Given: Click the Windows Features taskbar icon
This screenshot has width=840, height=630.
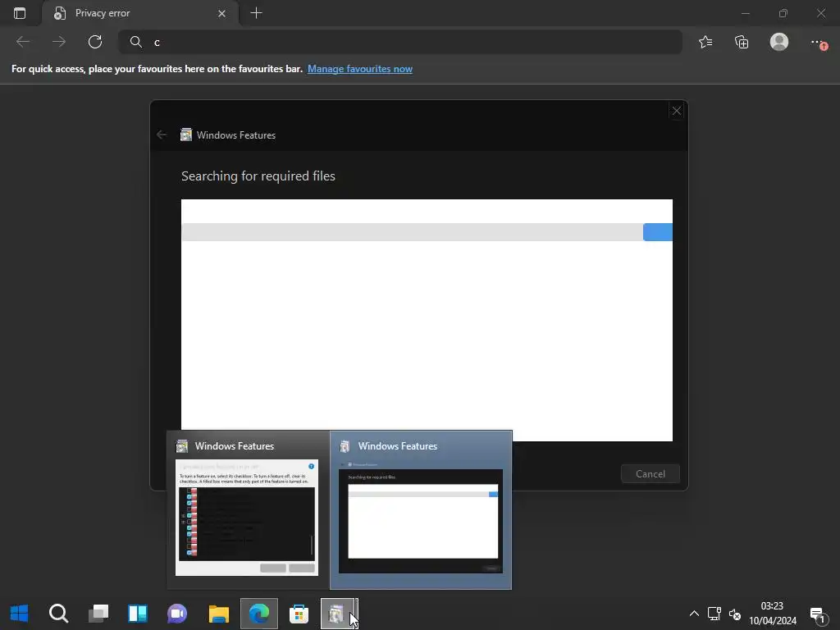Looking at the screenshot, I should (339, 614).
